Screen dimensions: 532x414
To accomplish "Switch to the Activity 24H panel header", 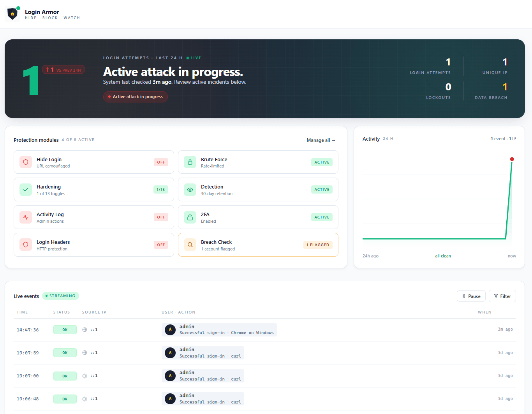I will pyautogui.click(x=371, y=139).
